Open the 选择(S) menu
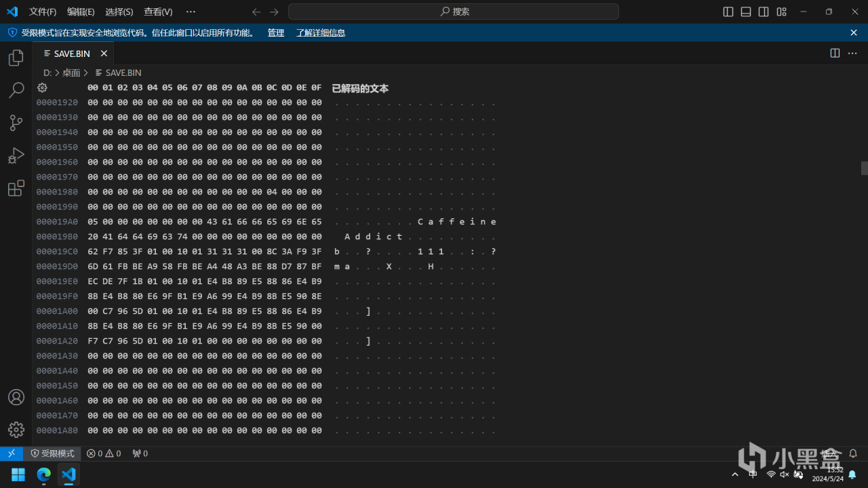 point(119,12)
